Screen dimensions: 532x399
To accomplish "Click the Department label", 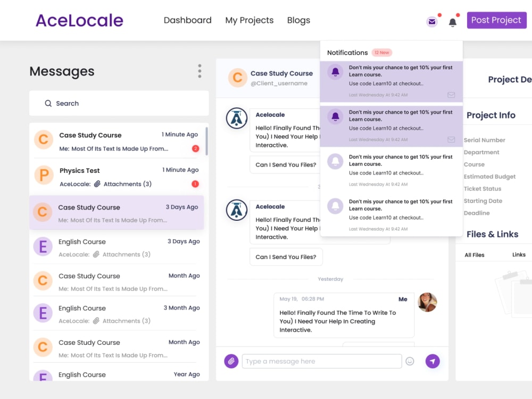I will (481, 152).
